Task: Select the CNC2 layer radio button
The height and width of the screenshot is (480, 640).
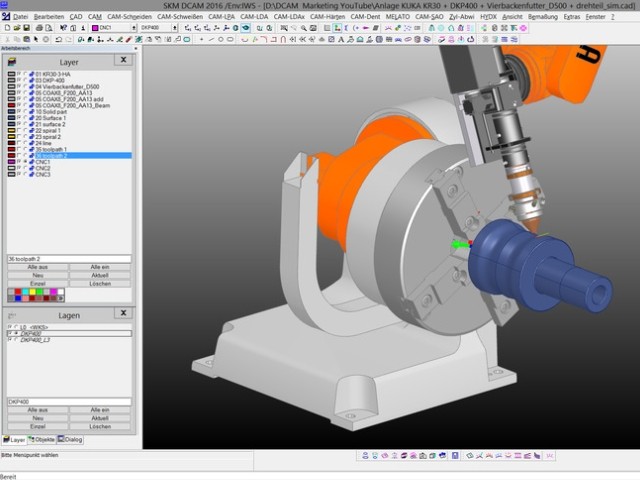Action: pos(25,168)
